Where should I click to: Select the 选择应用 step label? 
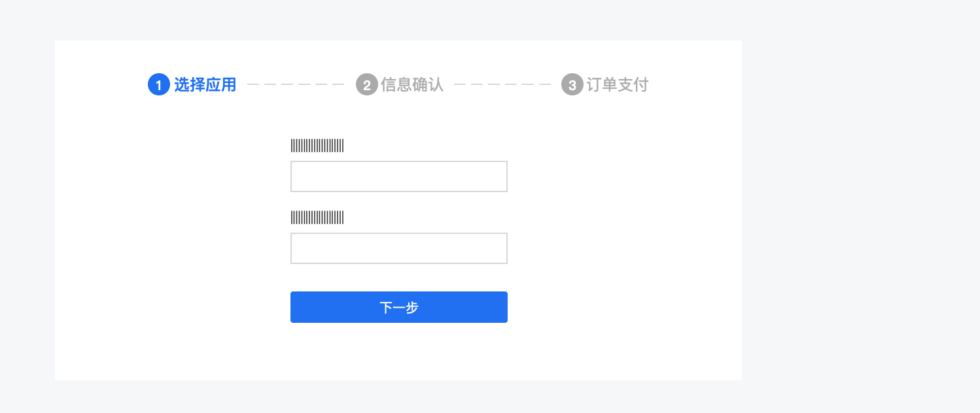click(205, 84)
